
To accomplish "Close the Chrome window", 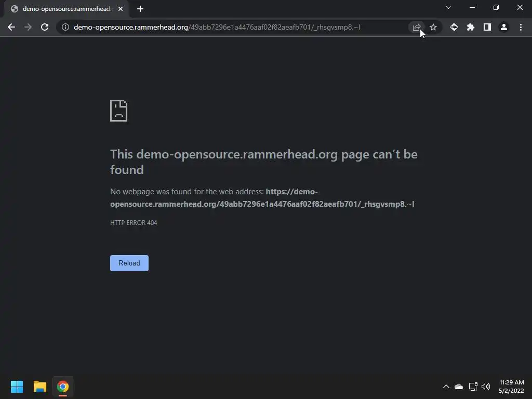I will (520, 7).
